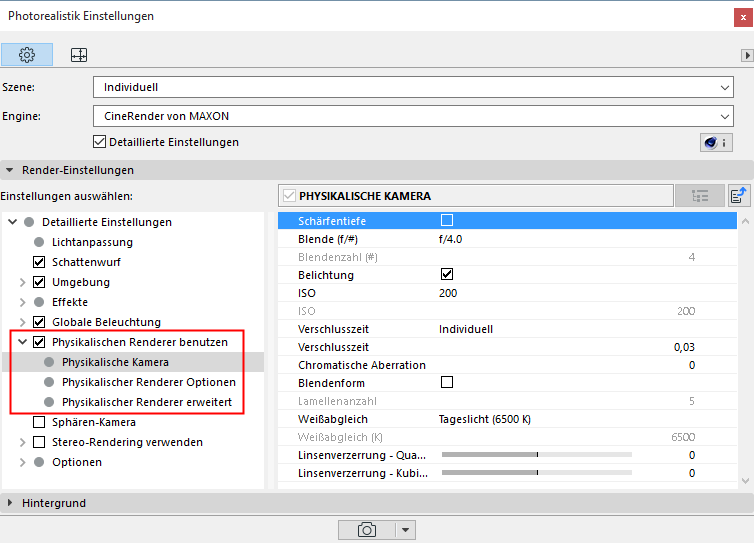Screen dimensions: 754x543
Task: Click the tree-list view icon in the header
Action: [x=700, y=196]
